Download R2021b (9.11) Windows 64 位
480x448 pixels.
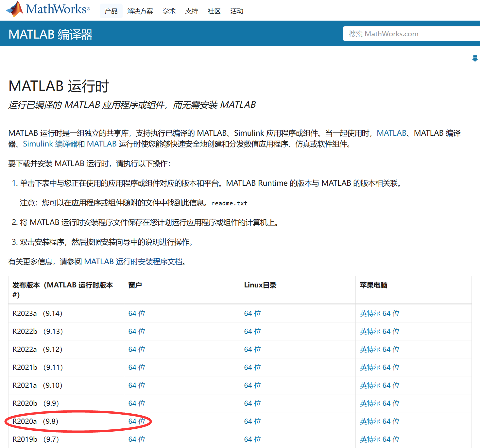coord(137,367)
